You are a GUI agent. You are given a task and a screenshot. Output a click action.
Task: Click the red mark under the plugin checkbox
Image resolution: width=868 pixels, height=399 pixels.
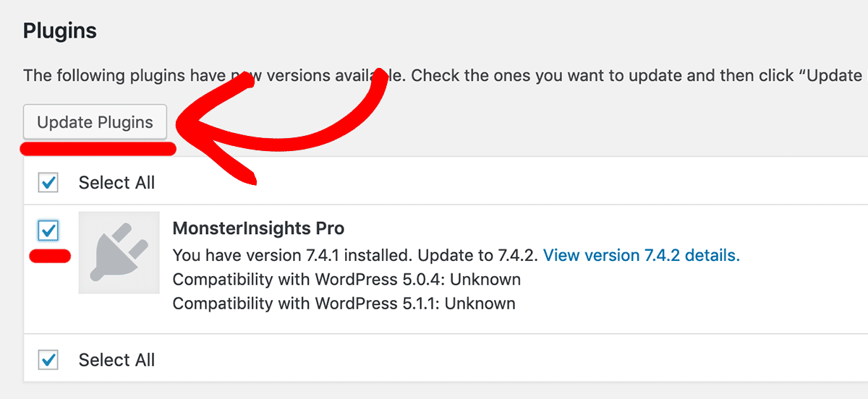[49, 256]
